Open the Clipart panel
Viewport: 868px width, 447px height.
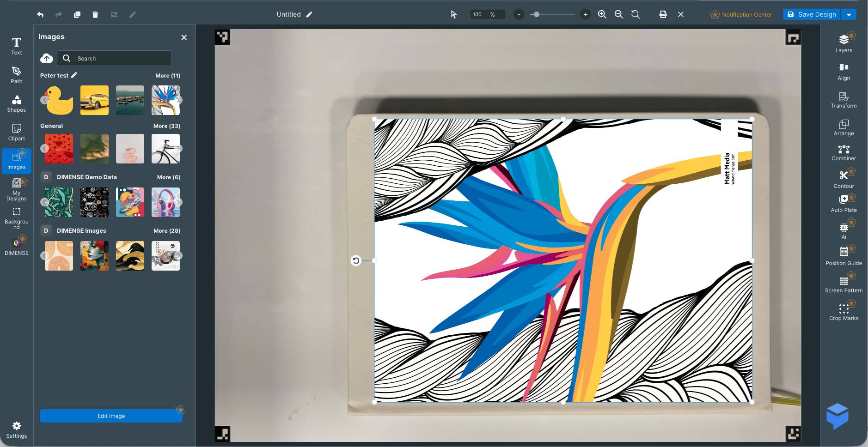(x=17, y=132)
